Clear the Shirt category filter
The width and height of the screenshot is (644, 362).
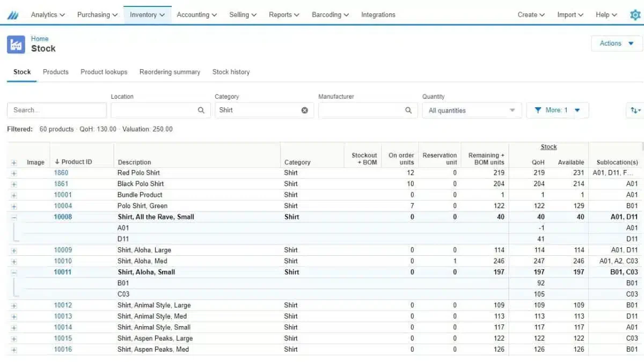[304, 110]
